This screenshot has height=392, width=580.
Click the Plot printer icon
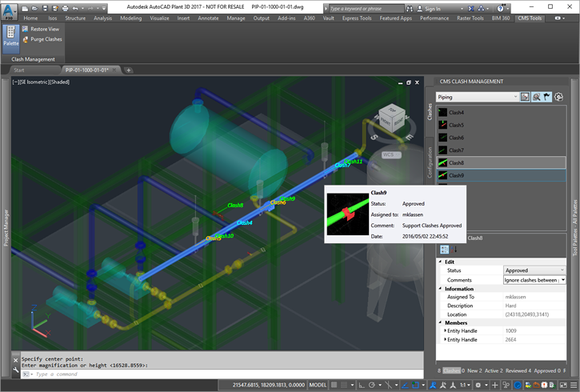click(x=65, y=8)
